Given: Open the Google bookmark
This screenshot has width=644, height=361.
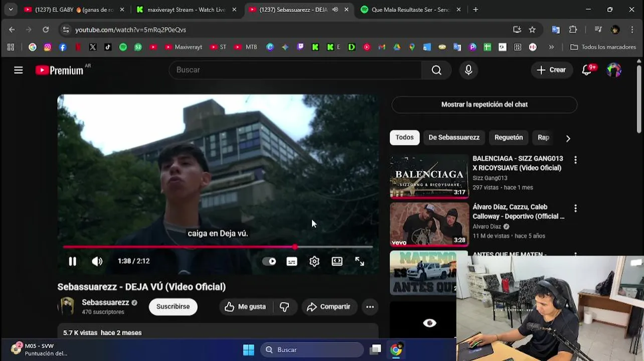Looking at the screenshot, I should pos(33,47).
